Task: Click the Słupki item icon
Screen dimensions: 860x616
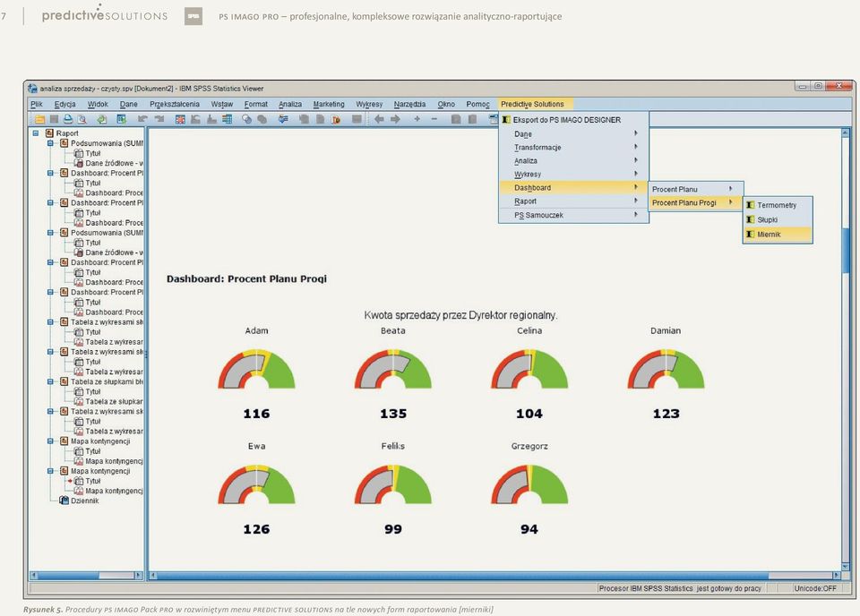Action: pos(751,219)
